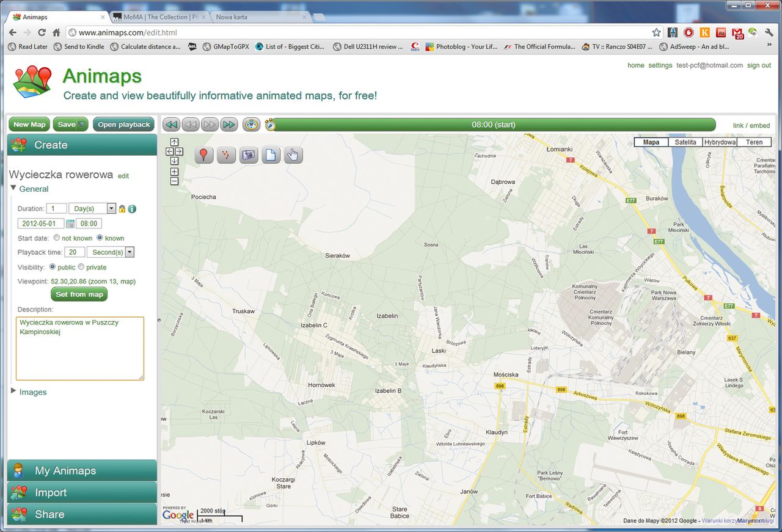Expand the Import panel

point(82,492)
